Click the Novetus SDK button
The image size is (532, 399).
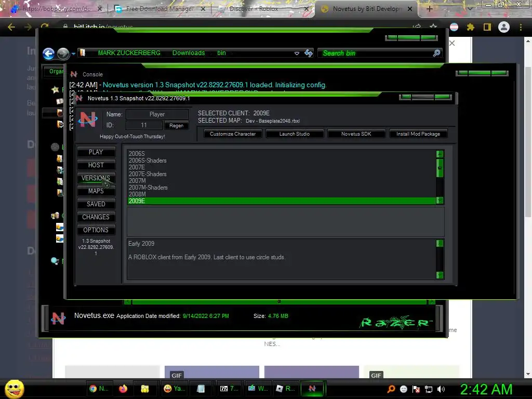(x=356, y=134)
